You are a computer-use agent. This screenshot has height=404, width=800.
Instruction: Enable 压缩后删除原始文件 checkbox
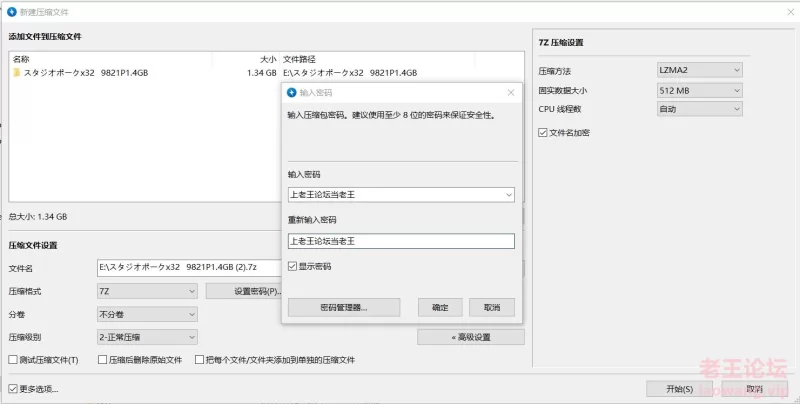point(102,360)
